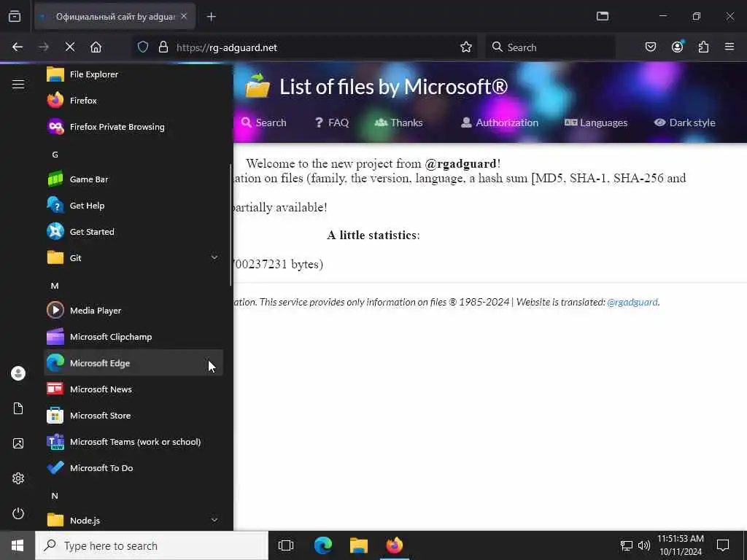
Task: Open network status tray icon
Action: pos(626,545)
